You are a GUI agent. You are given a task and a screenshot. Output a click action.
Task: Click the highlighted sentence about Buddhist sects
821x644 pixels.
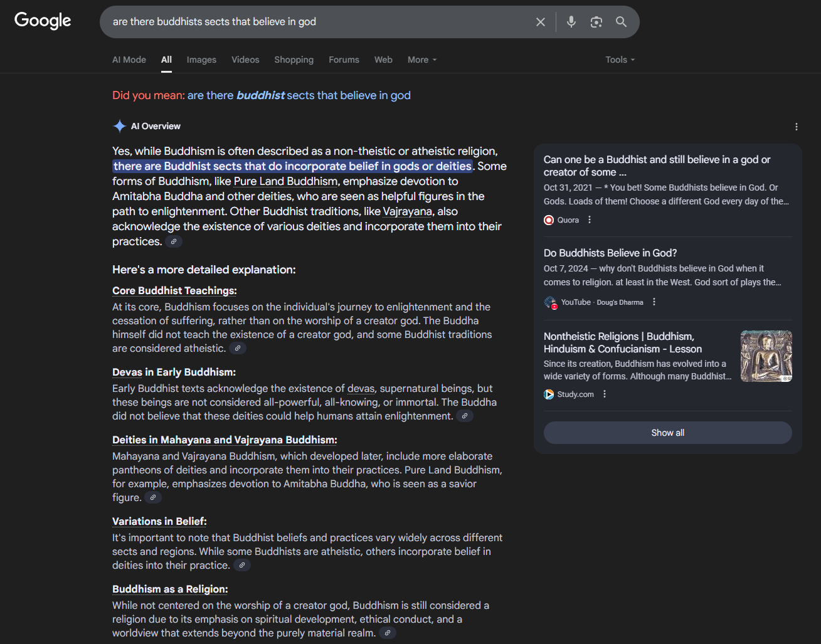point(292,166)
